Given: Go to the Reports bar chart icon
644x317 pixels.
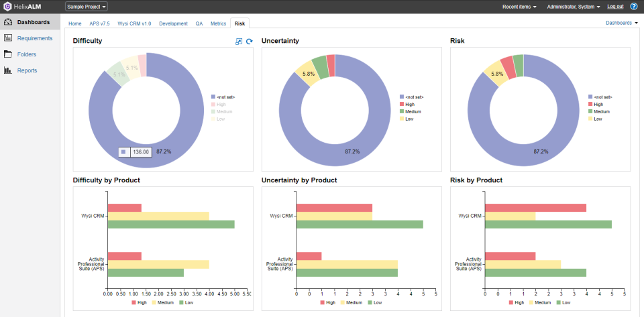Looking at the screenshot, I should tap(8, 70).
